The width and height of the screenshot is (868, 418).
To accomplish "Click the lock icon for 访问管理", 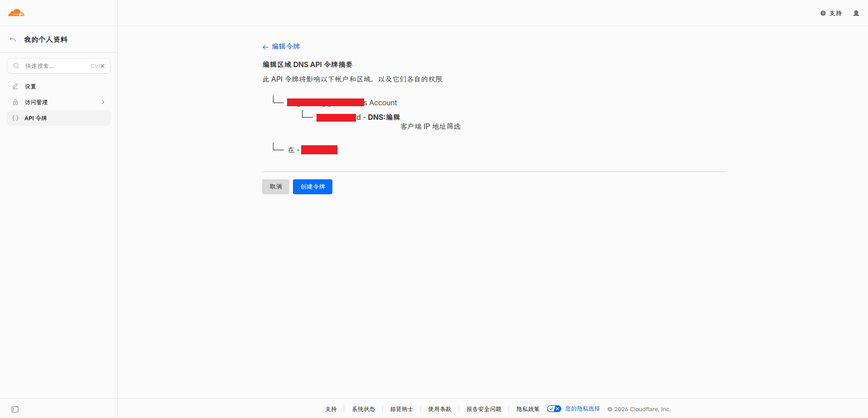I will click(15, 102).
